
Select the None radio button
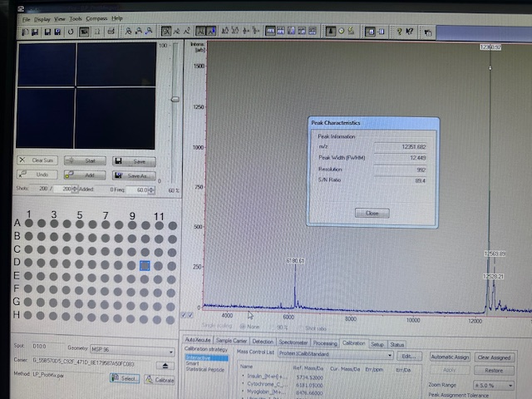[x=243, y=328]
